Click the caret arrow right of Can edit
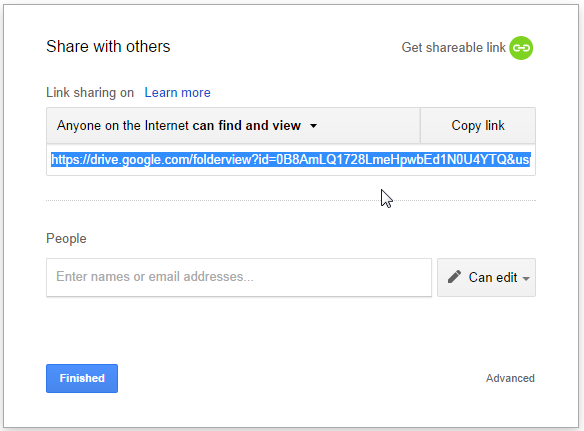This screenshot has width=584, height=431. tap(526, 278)
